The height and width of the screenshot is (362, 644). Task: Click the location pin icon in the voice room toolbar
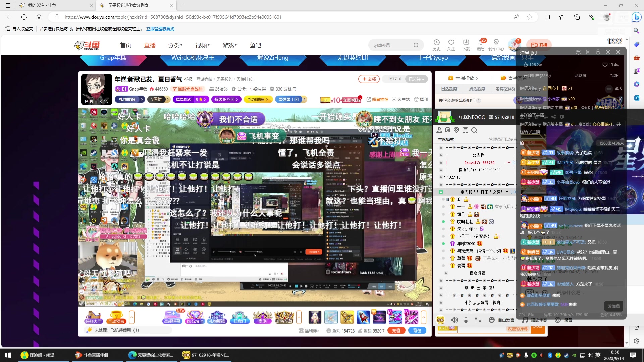click(456, 130)
